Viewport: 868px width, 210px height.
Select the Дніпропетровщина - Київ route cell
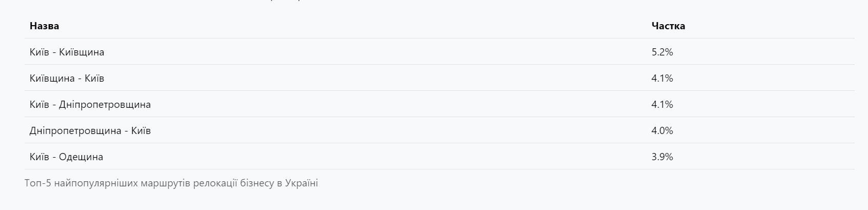point(90,130)
